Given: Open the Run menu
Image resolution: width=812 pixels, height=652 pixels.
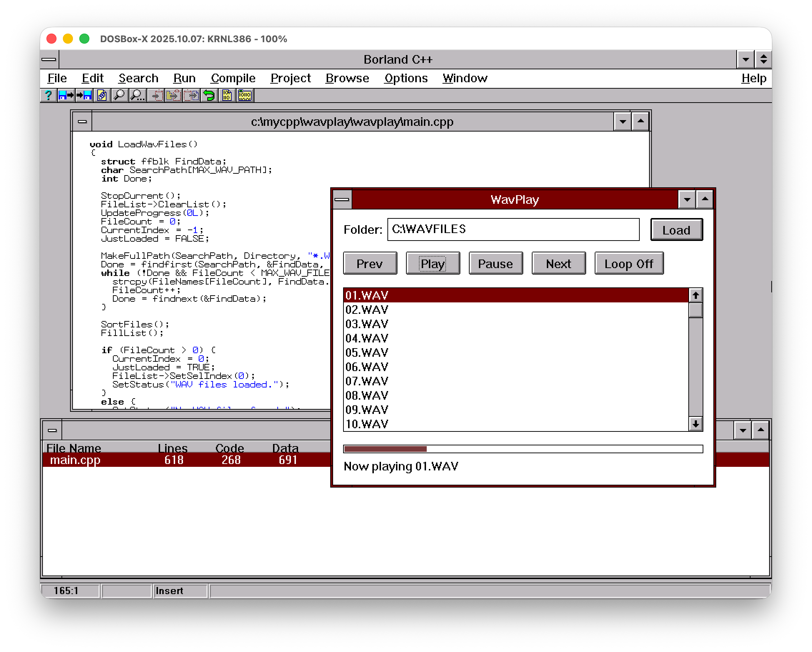Looking at the screenshot, I should tap(184, 78).
